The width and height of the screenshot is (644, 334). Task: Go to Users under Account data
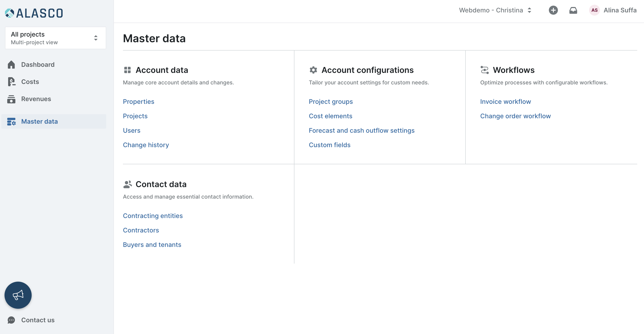pyautogui.click(x=132, y=131)
